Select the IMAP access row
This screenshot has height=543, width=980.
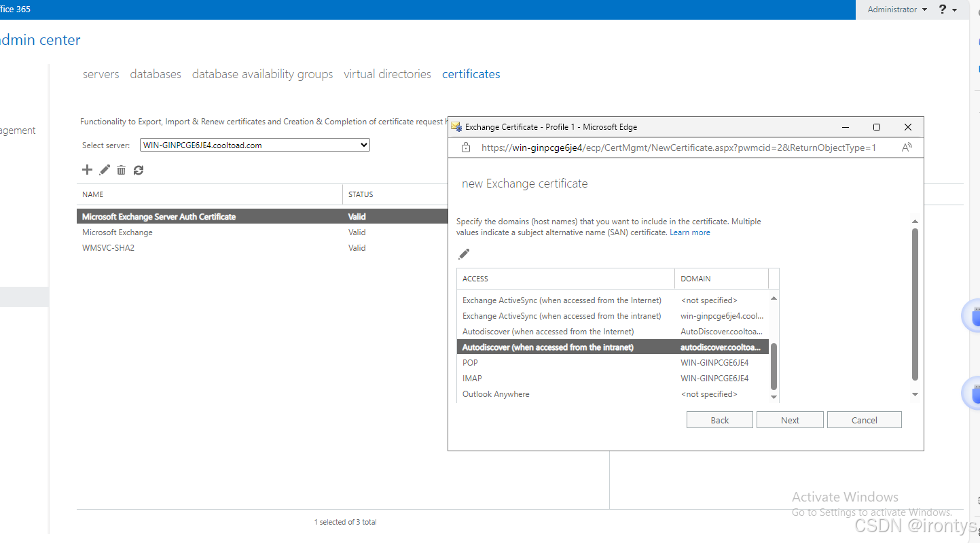pos(613,379)
